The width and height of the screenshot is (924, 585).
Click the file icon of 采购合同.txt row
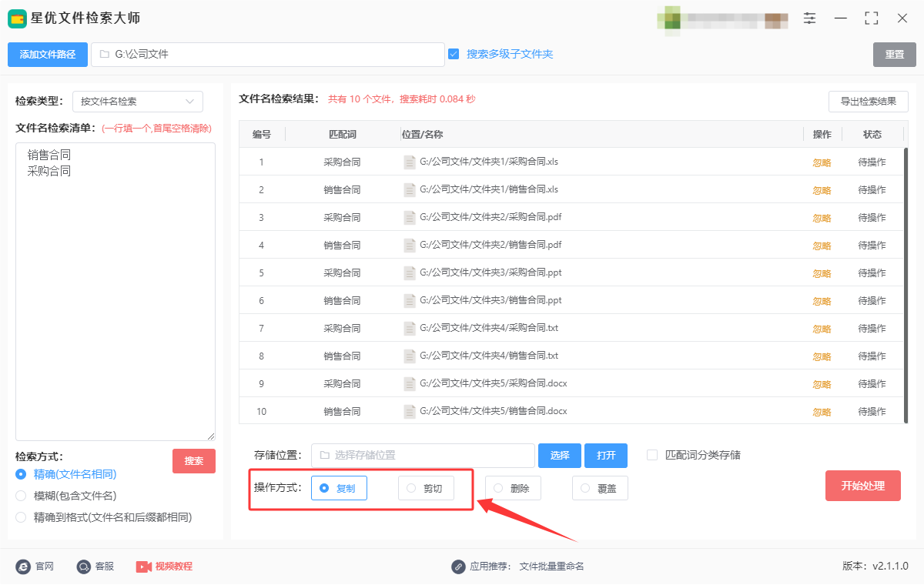[410, 329]
